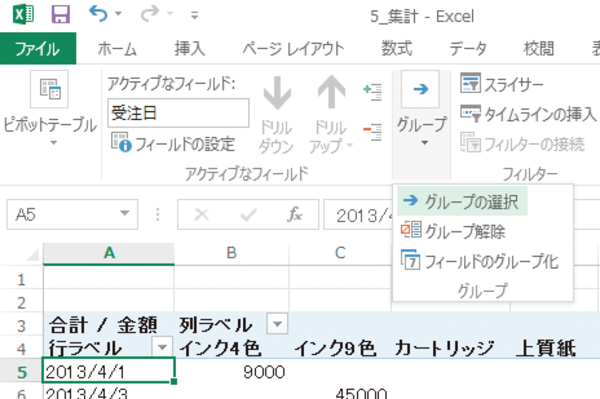Click the confirm checkmark in formula bar
600x399 pixels.
pyautogui.click(x=248, y=215)
